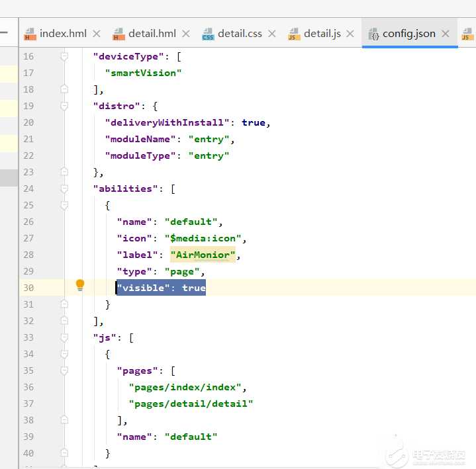Switch to the detail.js tab
The image size is (476, 469).
point(322,34)
